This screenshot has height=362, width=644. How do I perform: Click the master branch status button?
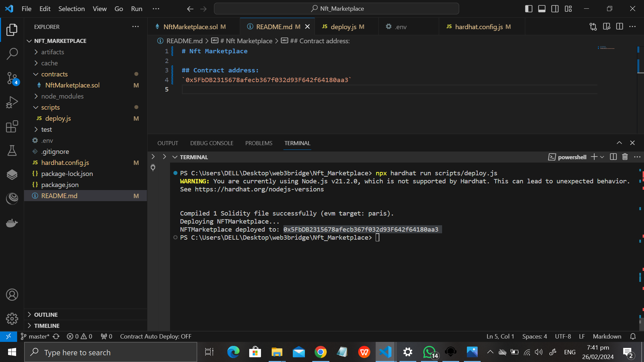36,336
